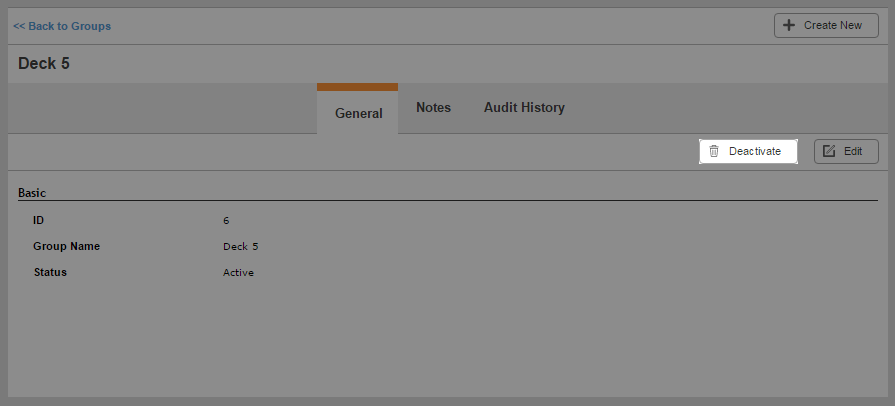This screenshot has width=895, height=406.
Task: Click the pencil icon on Edit
Action: click(x=829, y=151)
